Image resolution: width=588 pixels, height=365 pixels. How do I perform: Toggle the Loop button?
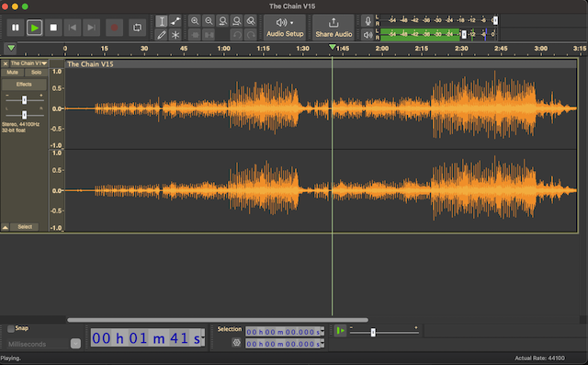coord(137,28)
